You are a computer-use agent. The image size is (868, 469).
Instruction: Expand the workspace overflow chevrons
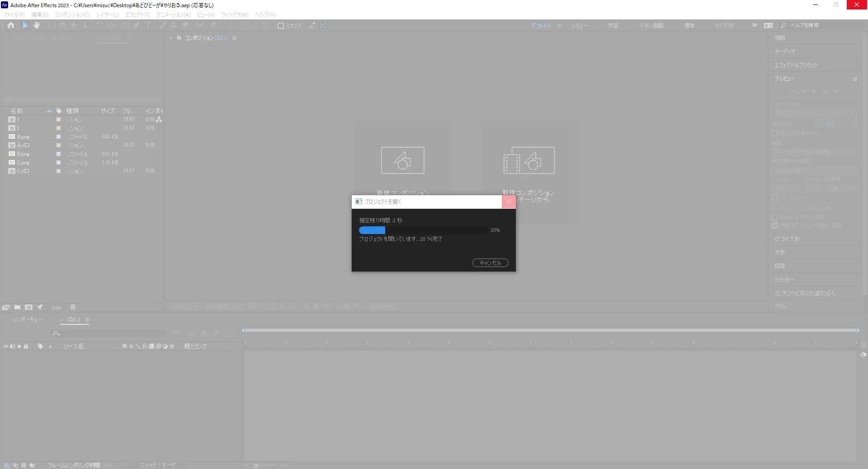click(x=754, y=25)
